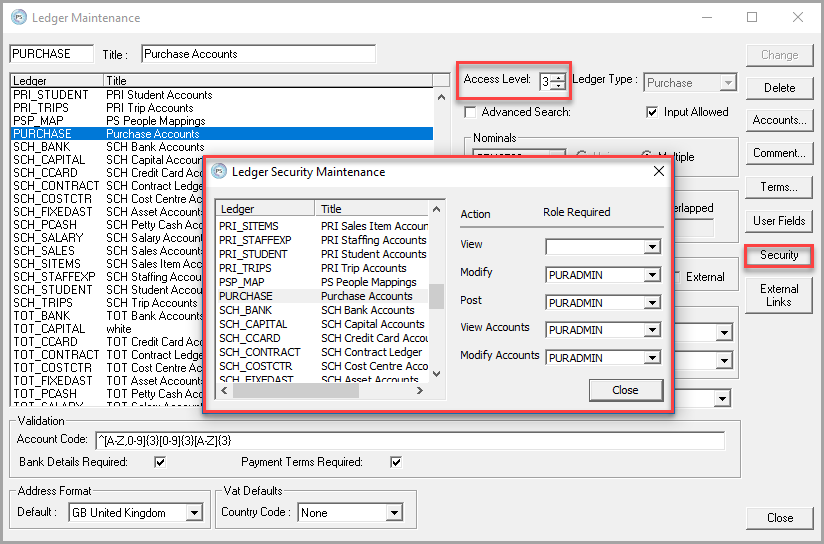Toggle the Input Allowed checkbox

coord(653,112)
